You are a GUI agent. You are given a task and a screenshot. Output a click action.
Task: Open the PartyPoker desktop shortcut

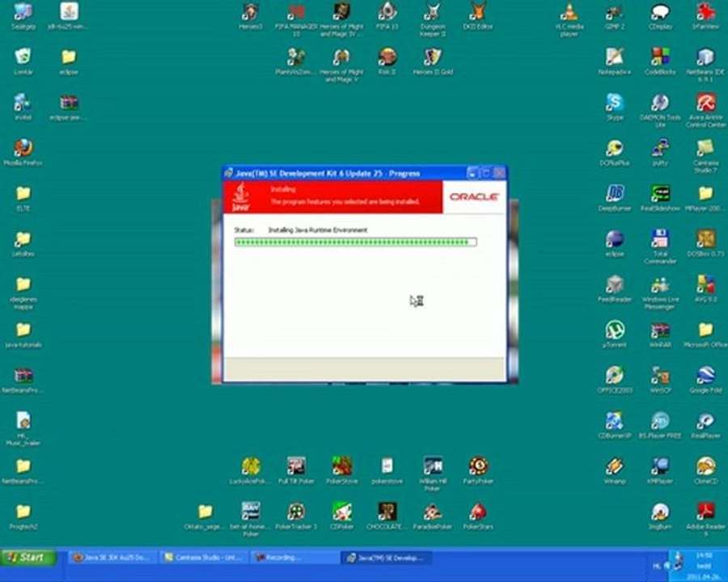click(x=478, y=470)
